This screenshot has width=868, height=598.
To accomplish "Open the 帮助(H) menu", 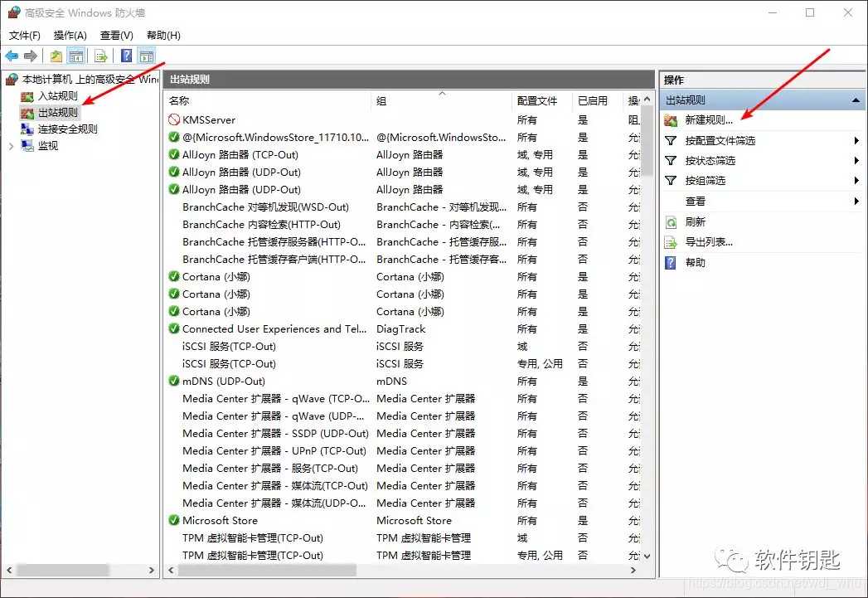I will point(163,36).
